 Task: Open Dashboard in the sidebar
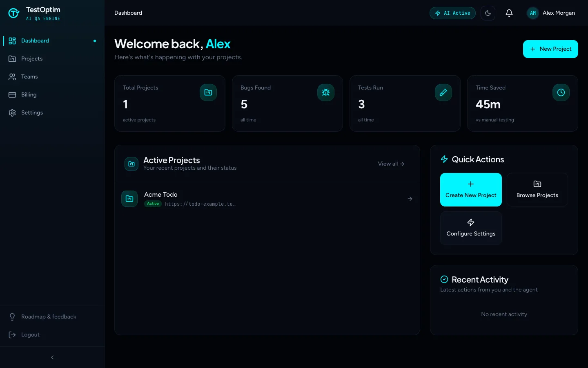pyautogui.click(x=52, y=41)
